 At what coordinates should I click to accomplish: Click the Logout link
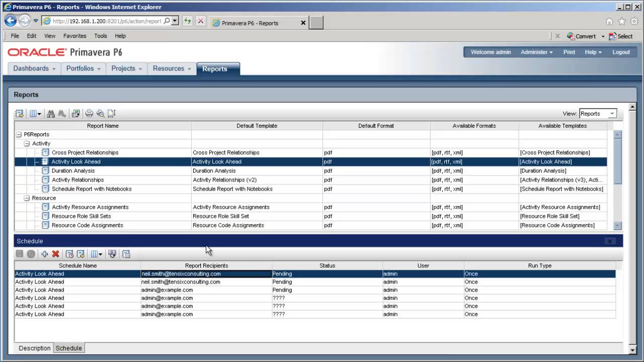click(x=621, y=52)
